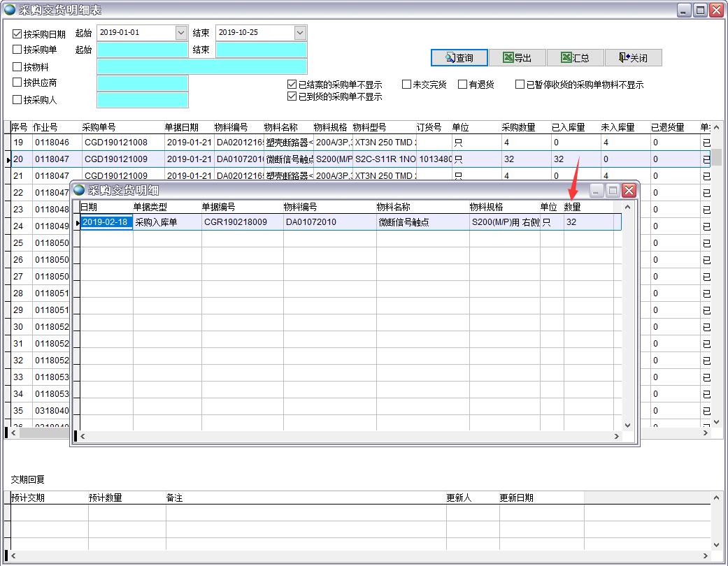Toggle the 按采购日期 checkbox
Viewport: 728px width, 566px height.
click(x=17, y=34)
